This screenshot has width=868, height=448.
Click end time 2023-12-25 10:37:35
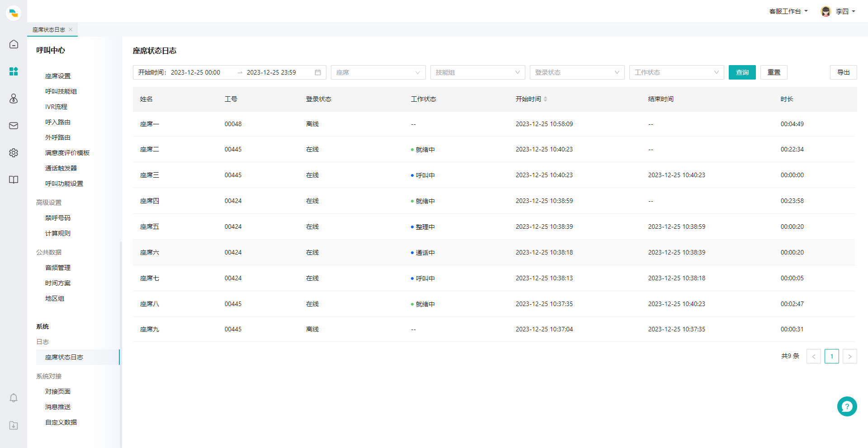pos(677,329)
